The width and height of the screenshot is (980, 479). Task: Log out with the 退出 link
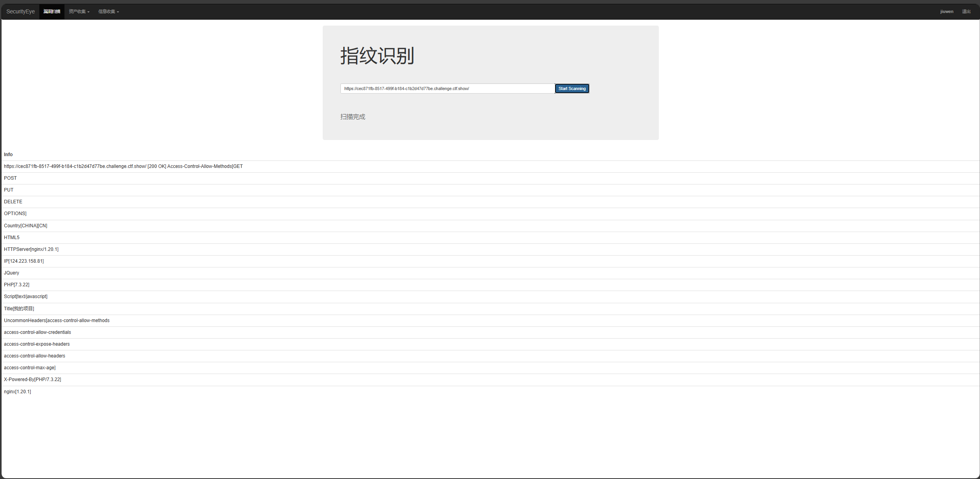(x=966, y=11)
